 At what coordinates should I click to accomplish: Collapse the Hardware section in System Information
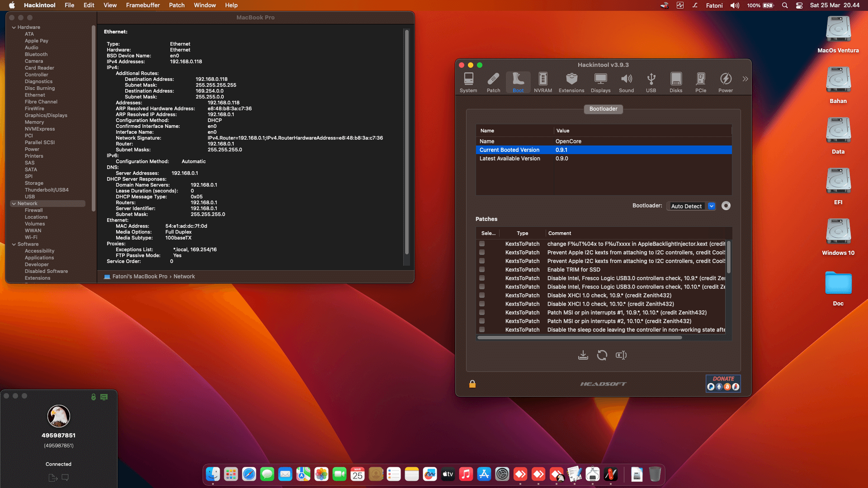14,27
